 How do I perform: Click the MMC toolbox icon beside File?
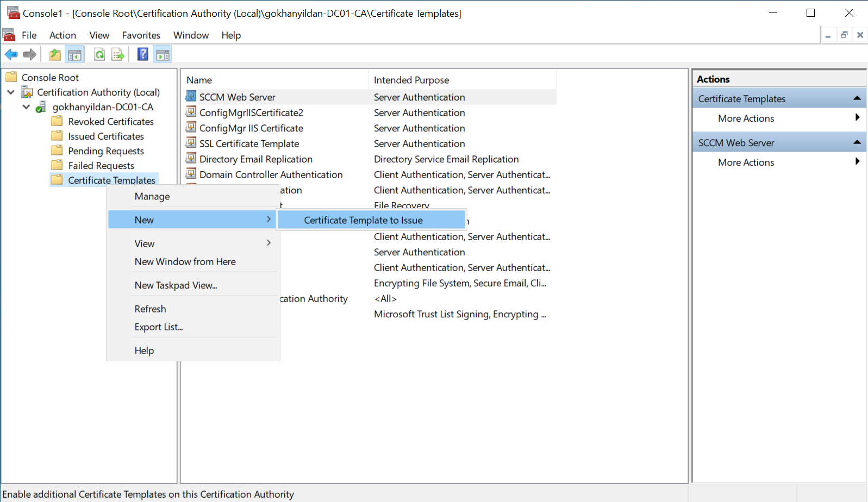tap(9, 35)
